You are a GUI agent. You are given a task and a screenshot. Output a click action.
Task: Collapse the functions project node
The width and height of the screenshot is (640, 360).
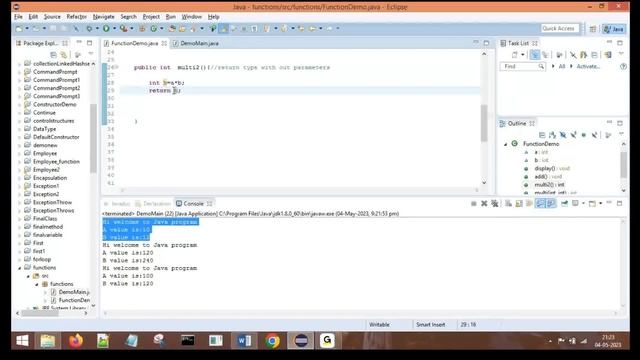click(x=19, y=268)
